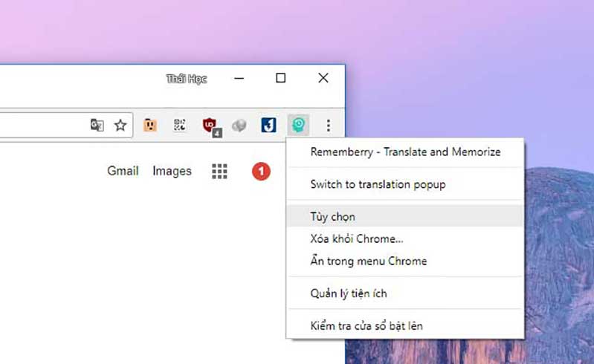Image resolution: width=594 pixels, height=364 pixels.
Task: Open the blue J extension icon
Action: pyautogui.click(x=268, y=125)
